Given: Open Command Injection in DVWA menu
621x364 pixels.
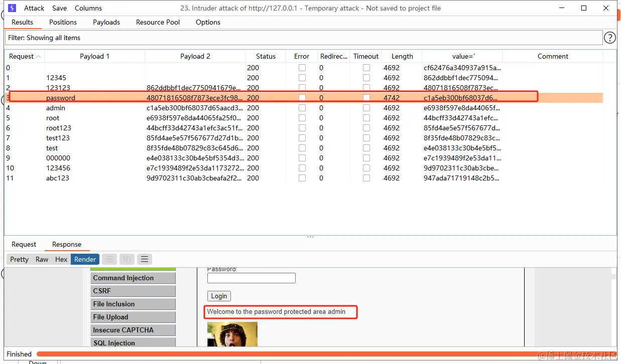Looking at the screenshot, I should point(133,278).
